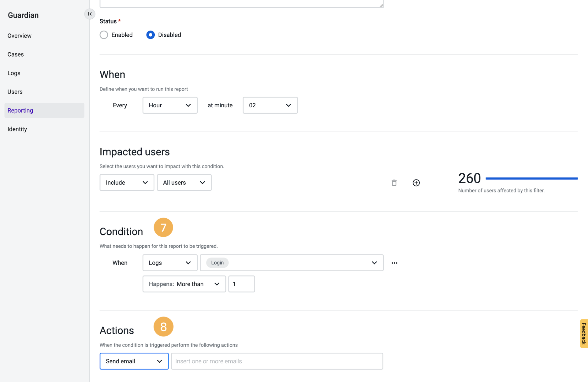Click the email recipients input field
This screenshot has height=382, width=588.
[x=277, y=361]
